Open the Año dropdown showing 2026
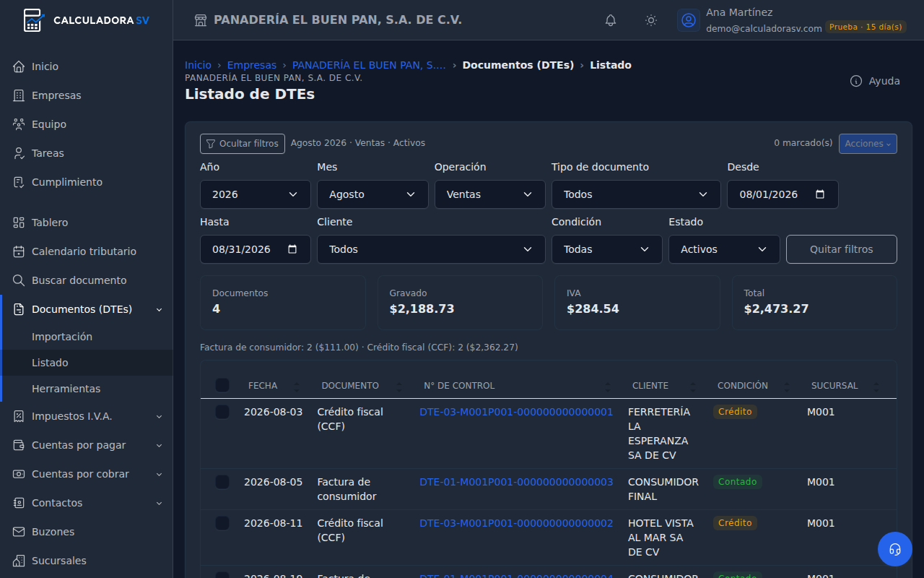 256,194
